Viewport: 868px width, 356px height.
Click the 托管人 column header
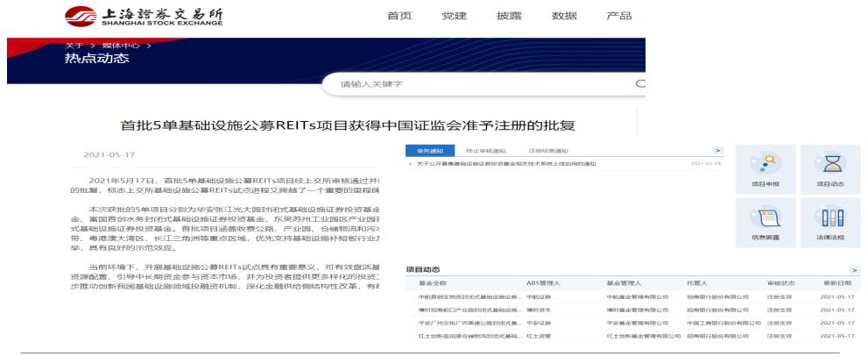[697, 283]
